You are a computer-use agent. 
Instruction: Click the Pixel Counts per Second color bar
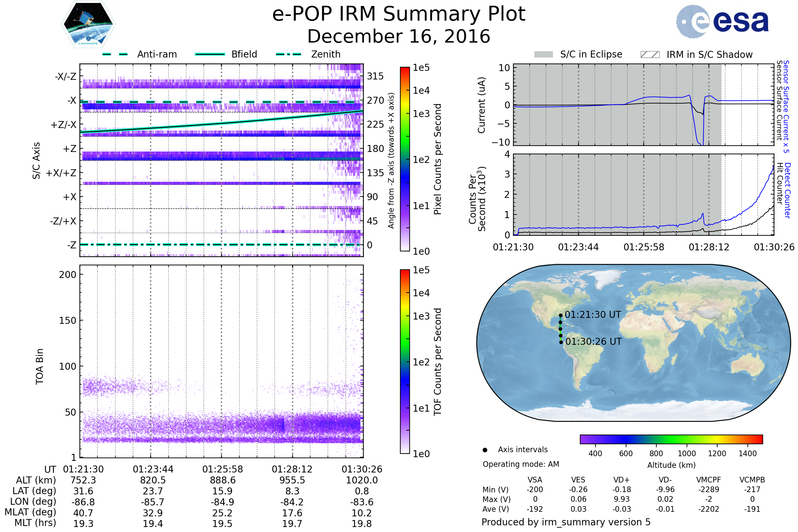(x=405, y=159)
